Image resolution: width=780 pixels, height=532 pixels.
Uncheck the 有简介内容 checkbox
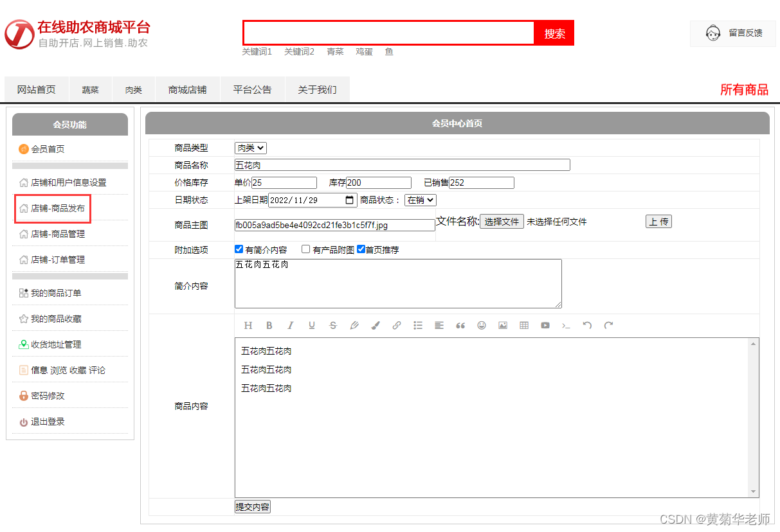[239, 249]
